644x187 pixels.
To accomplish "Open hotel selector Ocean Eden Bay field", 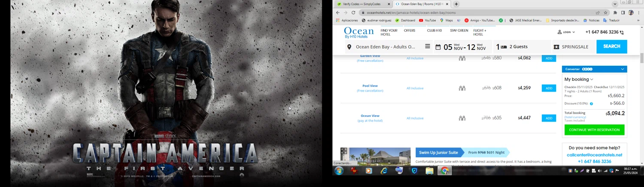I will [x=388, y=47].
